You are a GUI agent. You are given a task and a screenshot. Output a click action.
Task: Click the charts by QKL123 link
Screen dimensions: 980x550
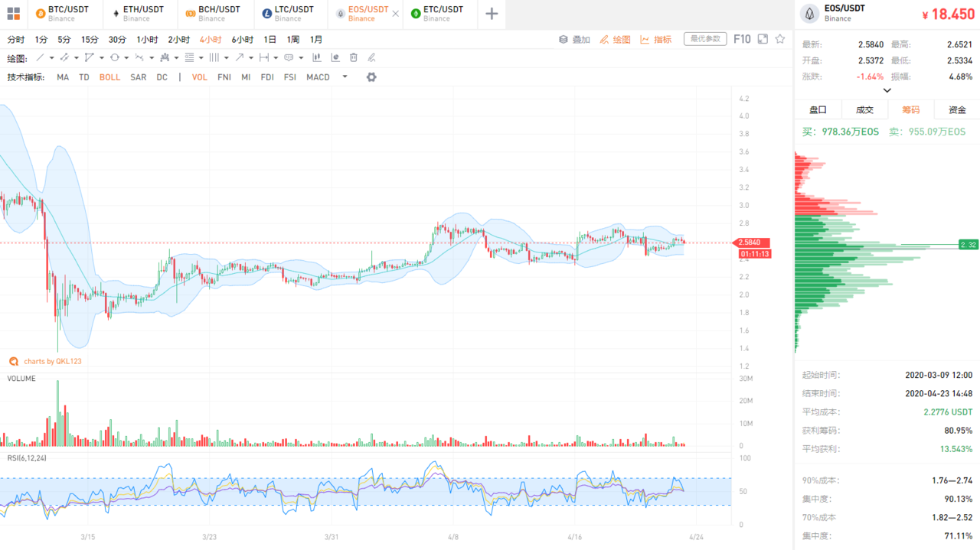[x=45, y=361]
